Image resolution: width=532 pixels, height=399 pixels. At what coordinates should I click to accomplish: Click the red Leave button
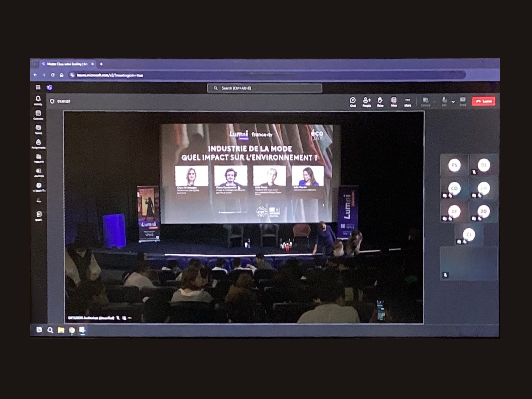pos(484,101)
